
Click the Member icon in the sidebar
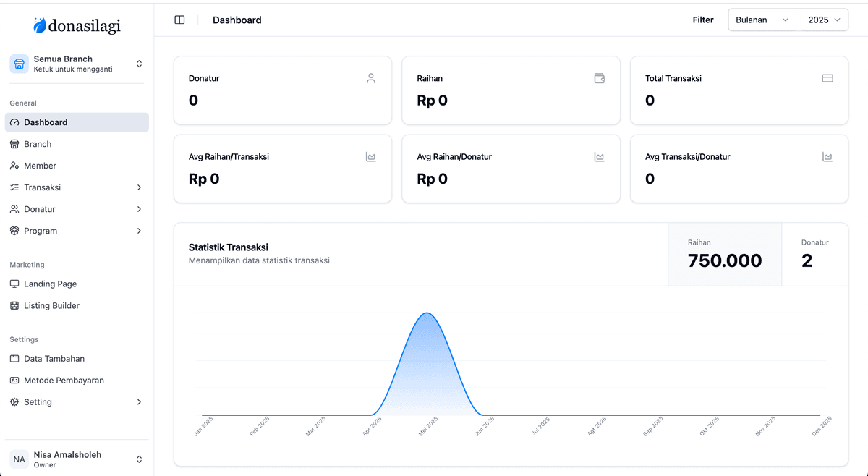coord(15,165)
